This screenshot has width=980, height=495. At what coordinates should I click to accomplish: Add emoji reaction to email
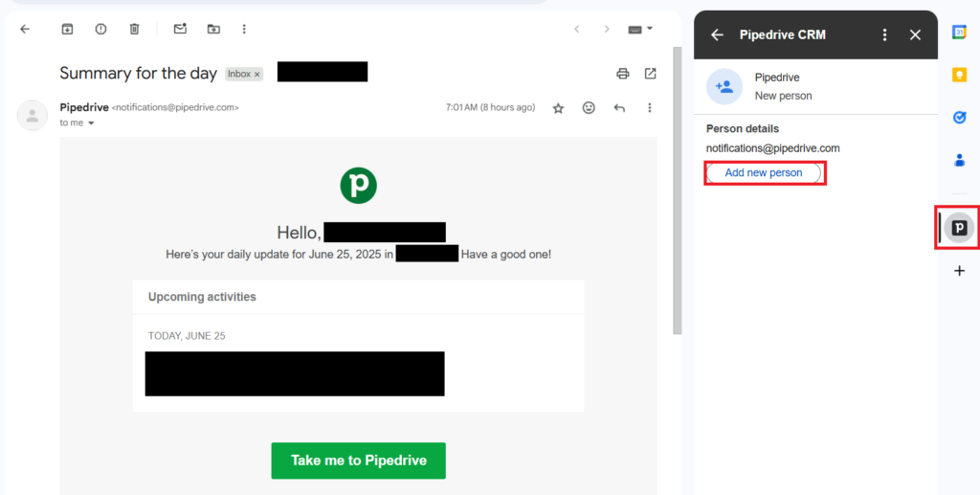click(x=589, y=107)
